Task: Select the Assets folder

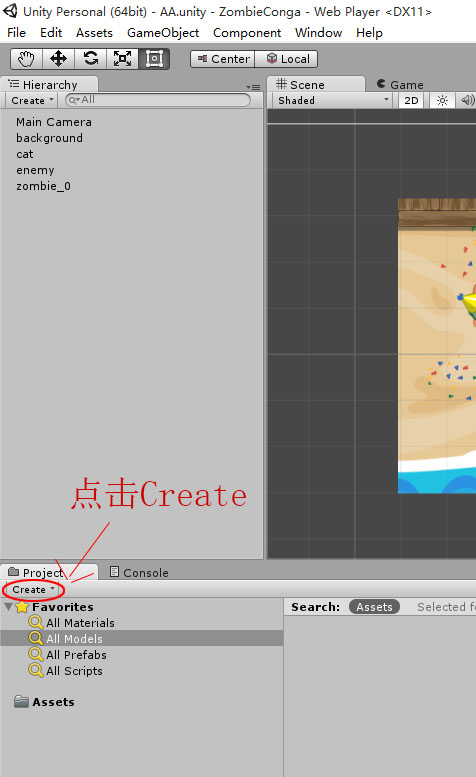Action: [45, 702]
